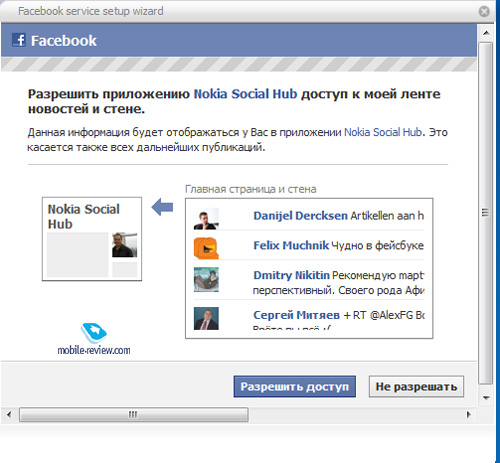Click Nokia Social Hub title in preview box
The image size is (500, 463).
(83, 217)
